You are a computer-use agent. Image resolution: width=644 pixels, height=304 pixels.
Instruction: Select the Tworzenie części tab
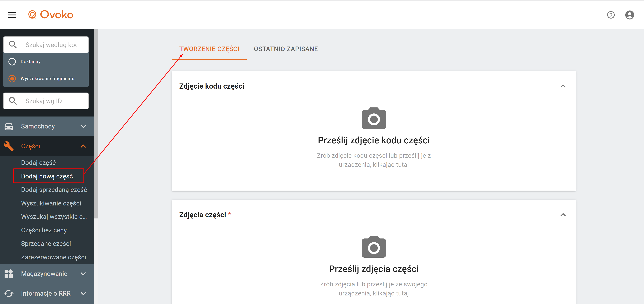tap(209, 49)
